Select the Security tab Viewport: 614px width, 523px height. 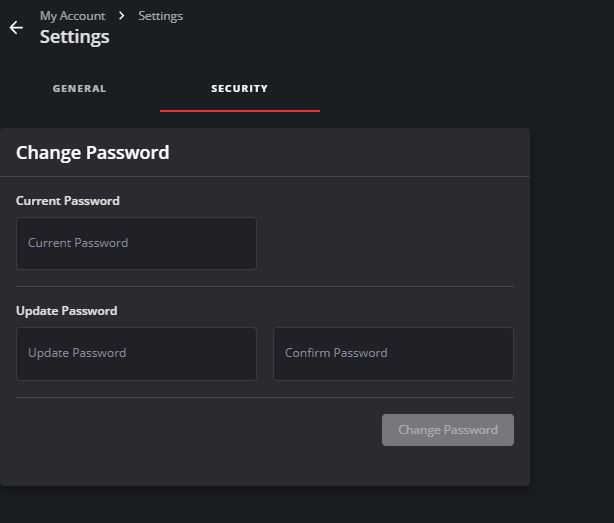pos(239,89)
